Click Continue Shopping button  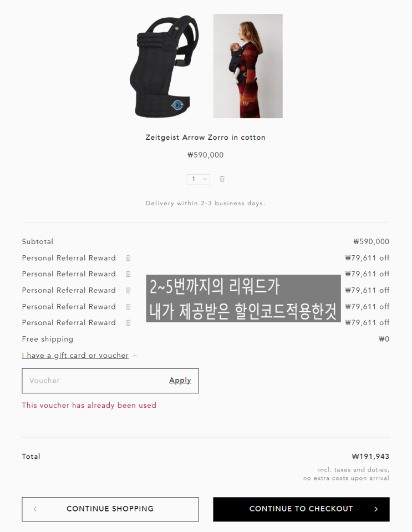pos(110,509)
